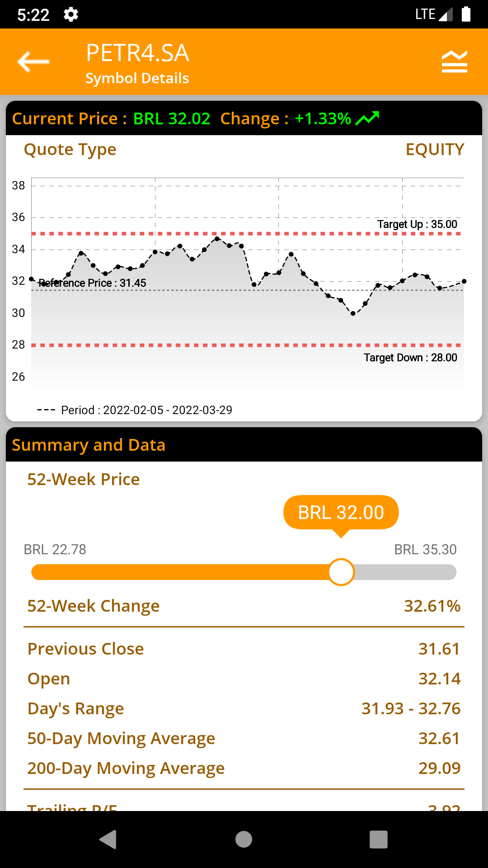
Task: Select the Target Up 35.00 label
Action: tap(417, 224)
